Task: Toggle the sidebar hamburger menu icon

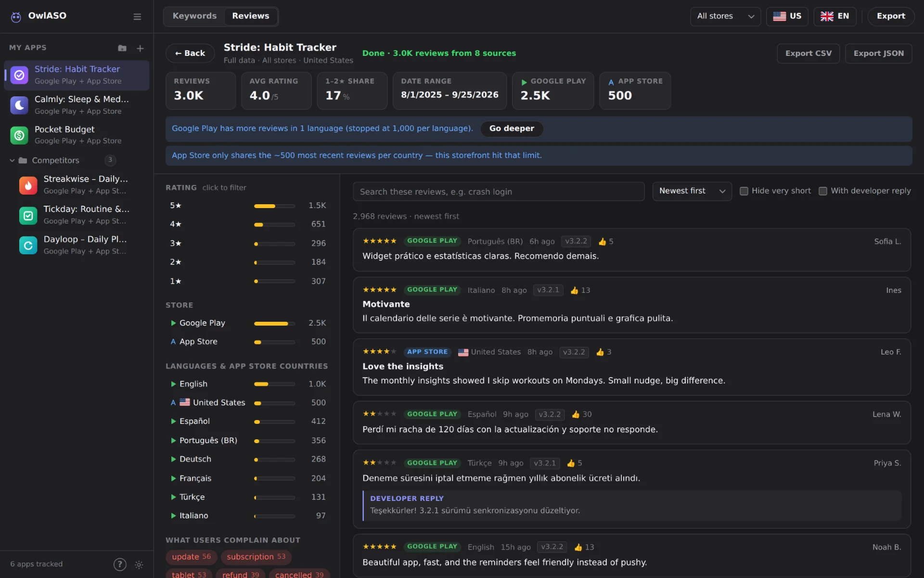Action: pos(137,17)
